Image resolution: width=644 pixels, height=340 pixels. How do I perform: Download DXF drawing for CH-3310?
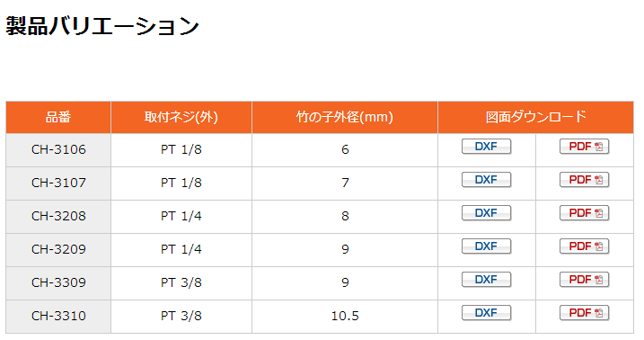pos(486,313)
